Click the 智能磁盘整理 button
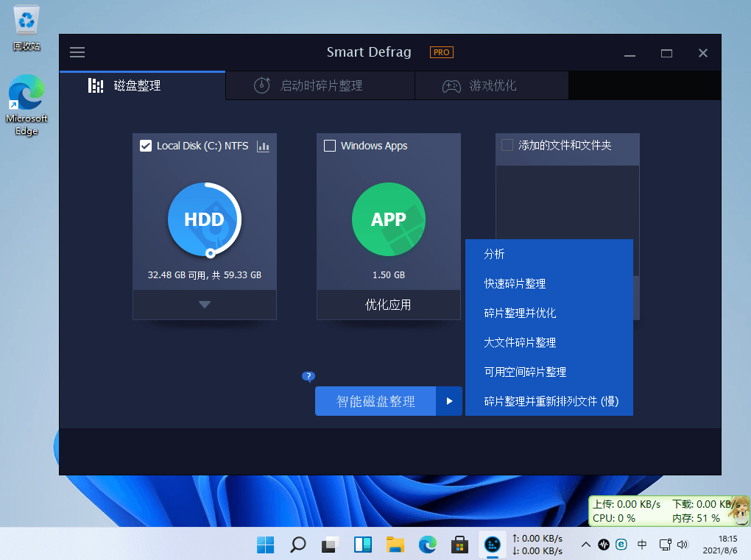Viewport: 751px width, 560px height. (x=375, y=401)
